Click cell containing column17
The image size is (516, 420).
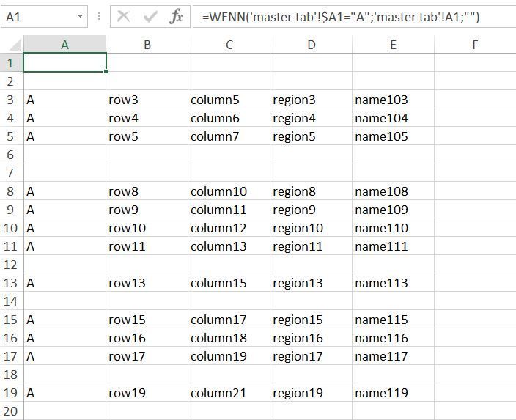pos(229,320)
